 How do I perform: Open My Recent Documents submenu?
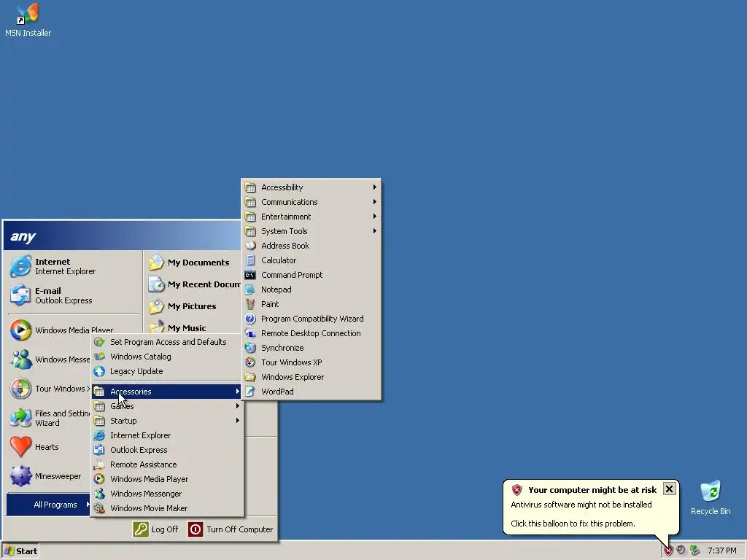coord(194,284)
